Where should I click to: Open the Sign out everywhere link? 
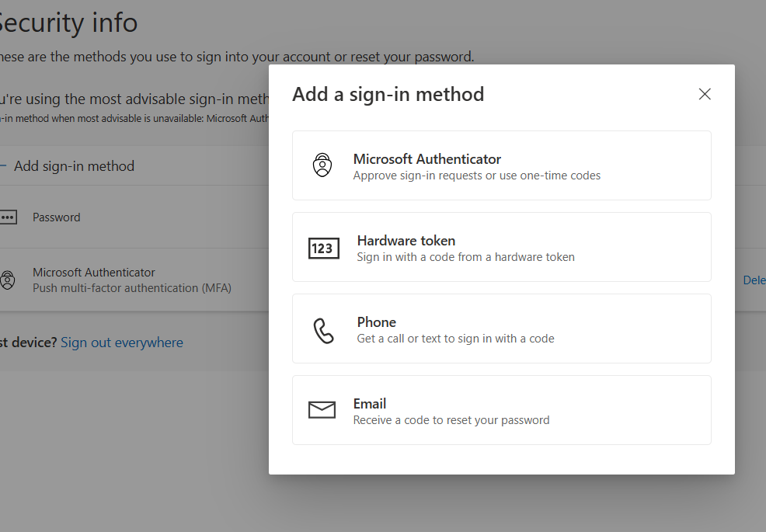(x=122, y=342)
